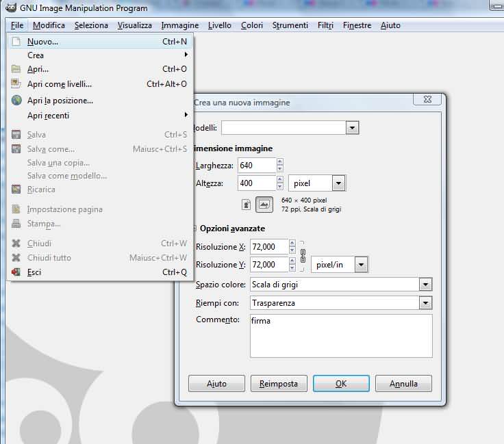Toggle the resolution chain link icon

303,256
